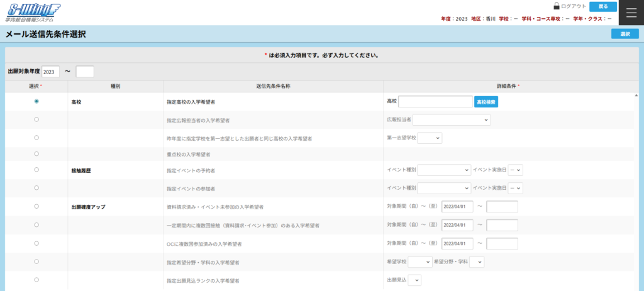The width and height of the screenshot is (644, 291).
Task: Open the hamburger menu icon
Action: tap(631, 12)
